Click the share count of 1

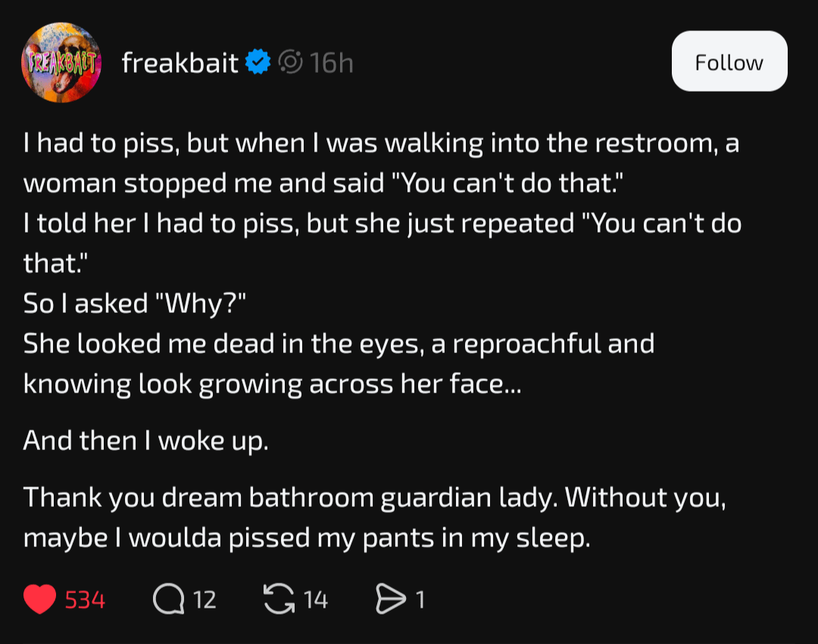click(420, 600)
